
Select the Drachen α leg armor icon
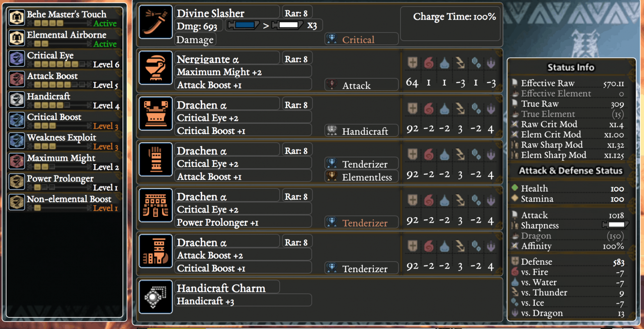156,251
